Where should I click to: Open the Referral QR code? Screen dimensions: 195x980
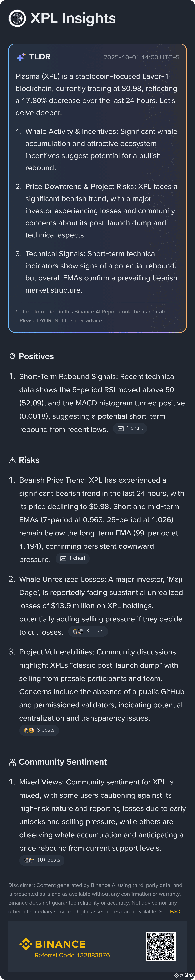coord(161,946)
